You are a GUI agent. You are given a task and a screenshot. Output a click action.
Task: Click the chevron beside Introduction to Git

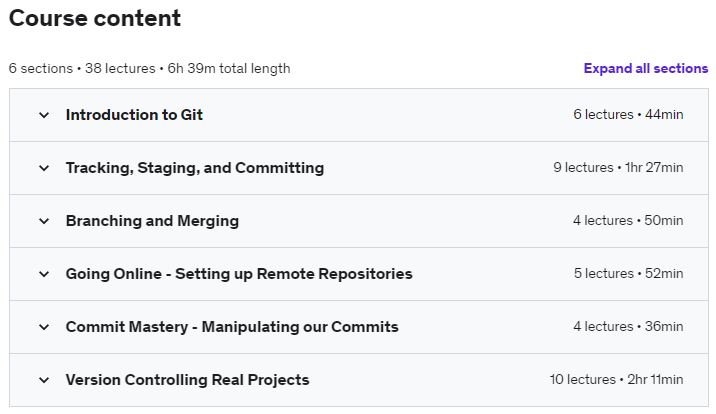(44, 115)
